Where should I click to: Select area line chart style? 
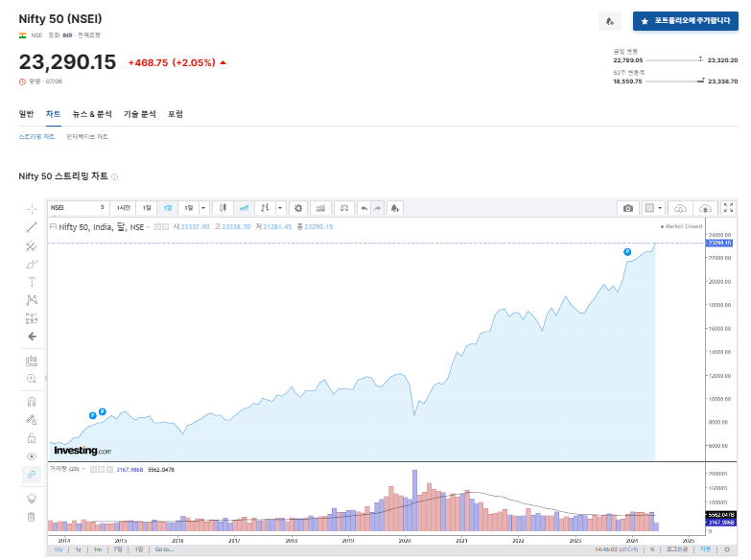(244, 208)
